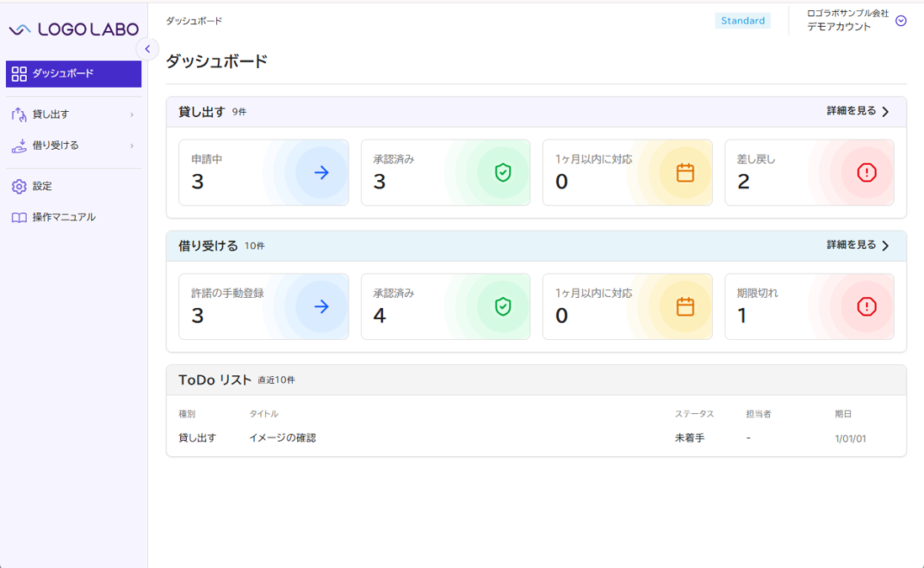Click the 未着手 status in ToDo row
This screenshot has width=924, height=568.
click(689, 438)
